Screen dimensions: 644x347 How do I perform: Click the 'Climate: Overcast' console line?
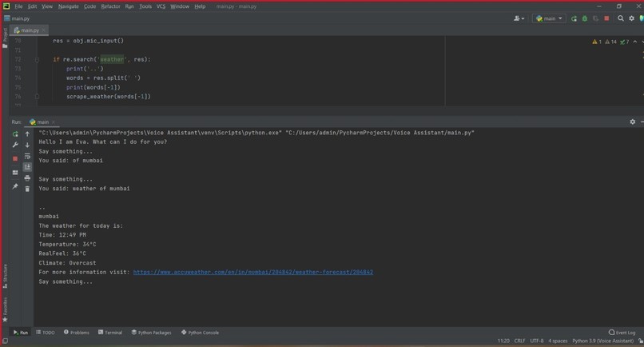(x=67, y=263)
